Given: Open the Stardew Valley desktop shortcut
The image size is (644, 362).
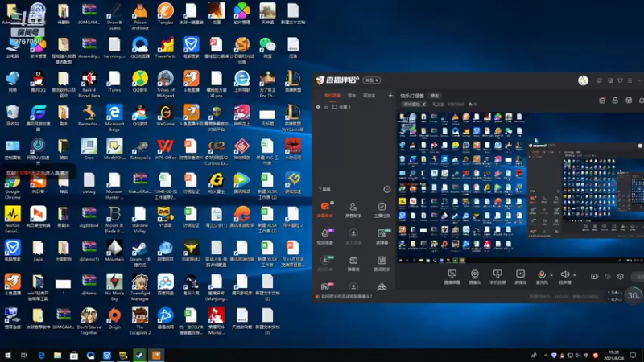Looking at the screenshot, I should tap(139, 220).
